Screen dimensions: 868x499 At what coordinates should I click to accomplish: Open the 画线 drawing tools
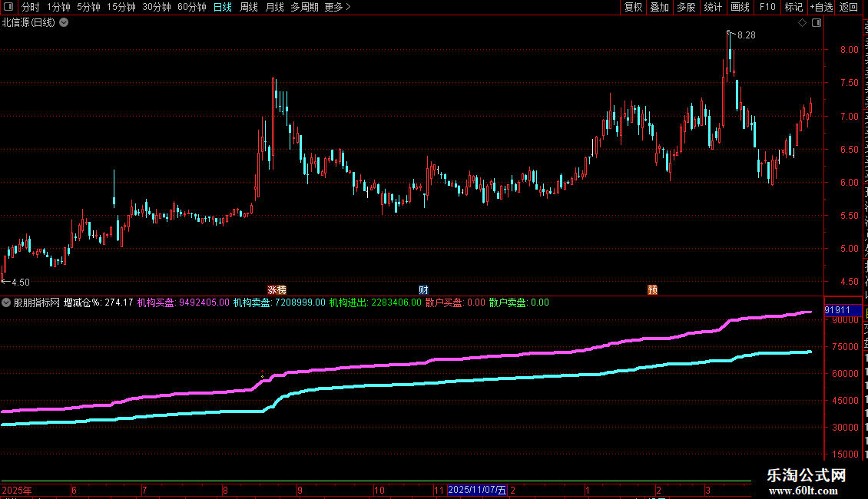coord(740,7)
